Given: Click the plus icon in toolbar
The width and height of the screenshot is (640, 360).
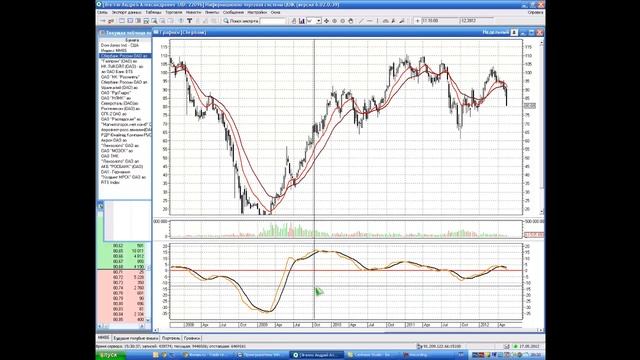Looking at the screenshot, I should [x=417, y=21].
